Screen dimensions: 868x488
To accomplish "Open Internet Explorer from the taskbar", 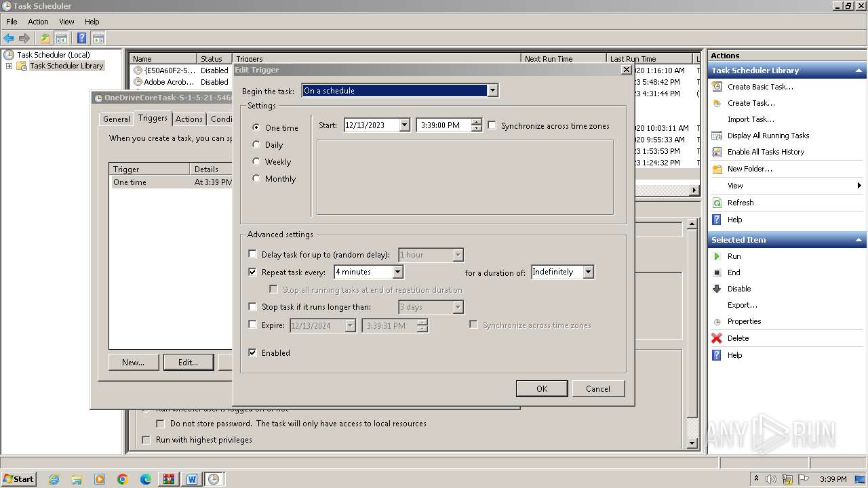I will coord(54,479).
